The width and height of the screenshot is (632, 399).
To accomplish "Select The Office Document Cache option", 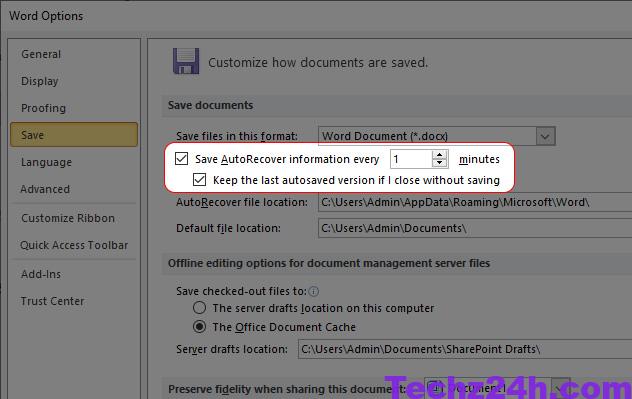I will [199, 326].
